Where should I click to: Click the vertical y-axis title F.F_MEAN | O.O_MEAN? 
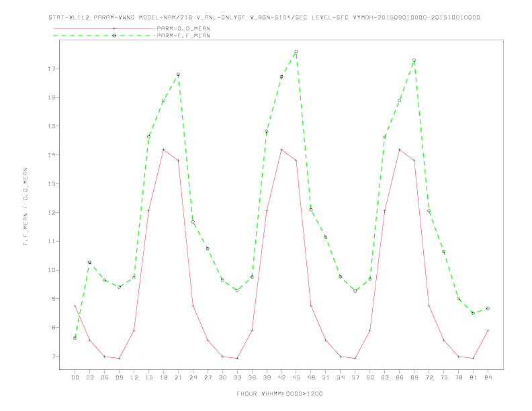(x=26, y=207)
